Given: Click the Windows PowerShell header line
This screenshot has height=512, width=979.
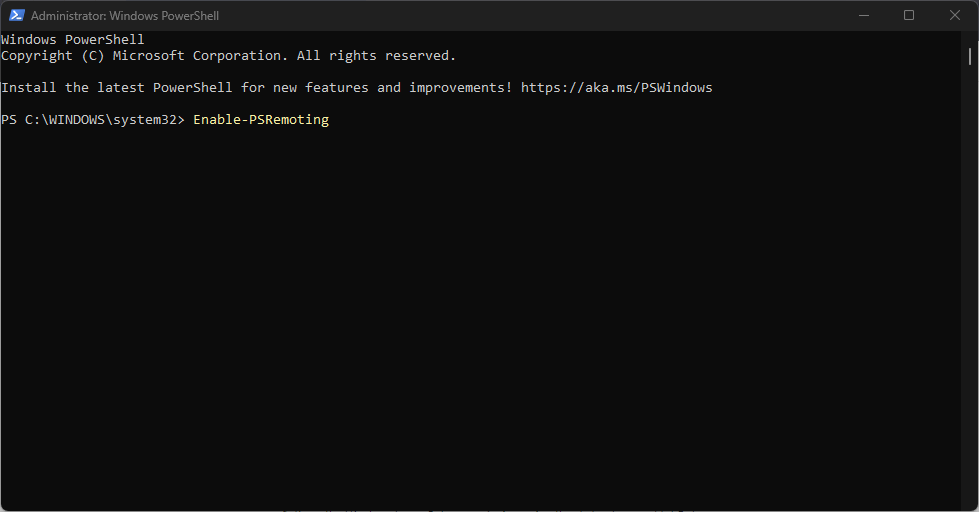Looking at the screenshot, I should coord(72,39).
